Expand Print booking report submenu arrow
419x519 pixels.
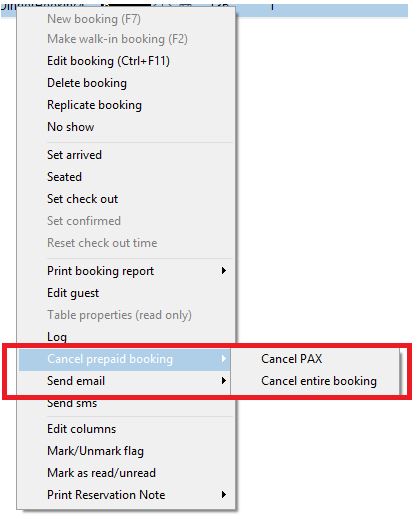point(224,271)
